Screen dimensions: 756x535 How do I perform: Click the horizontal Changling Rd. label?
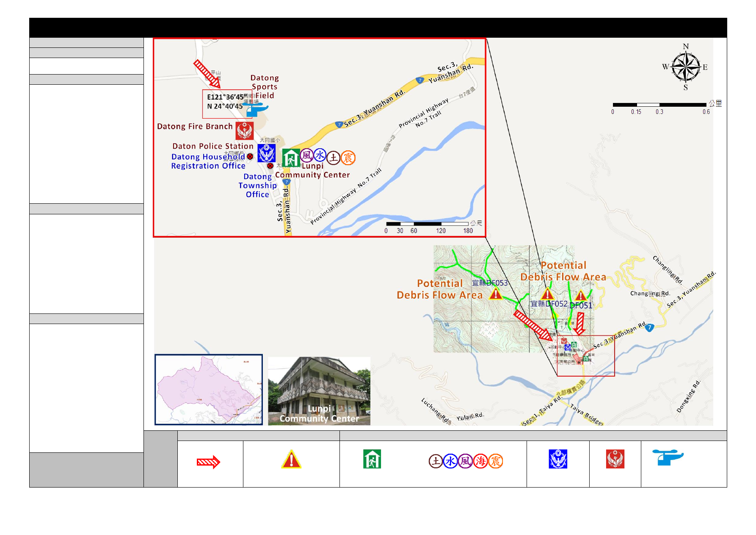coord(650,293)
